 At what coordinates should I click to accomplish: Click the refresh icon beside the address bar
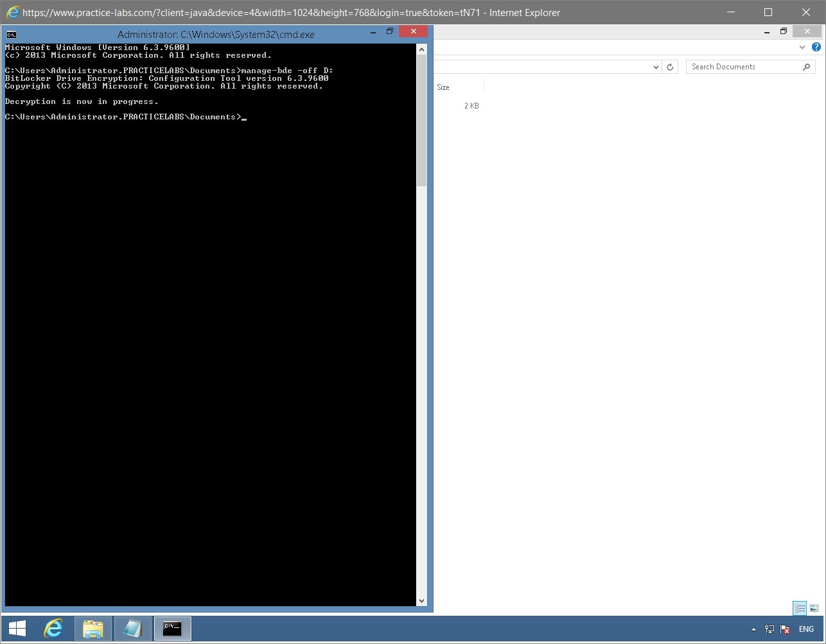[x=671, y=66]
